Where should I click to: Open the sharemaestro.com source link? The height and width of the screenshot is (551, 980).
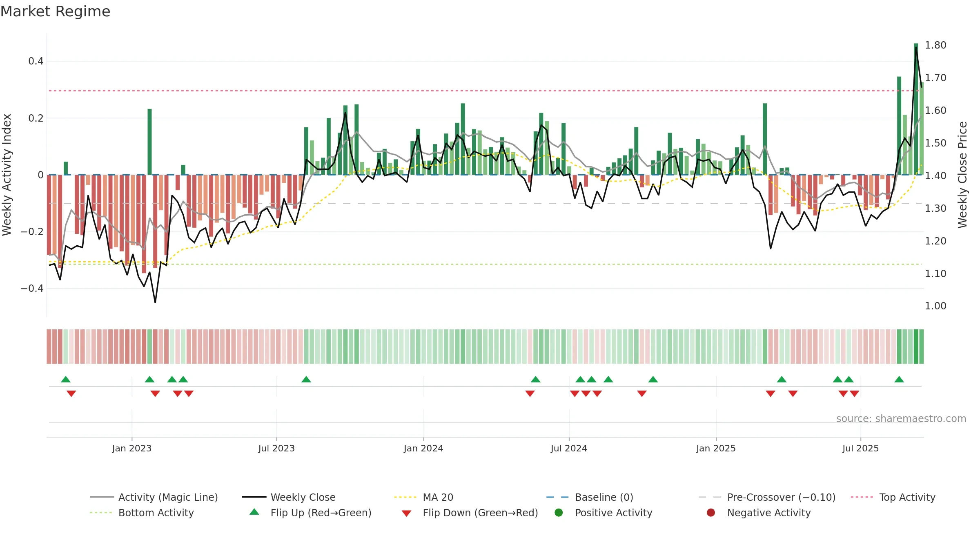point(901,418)
